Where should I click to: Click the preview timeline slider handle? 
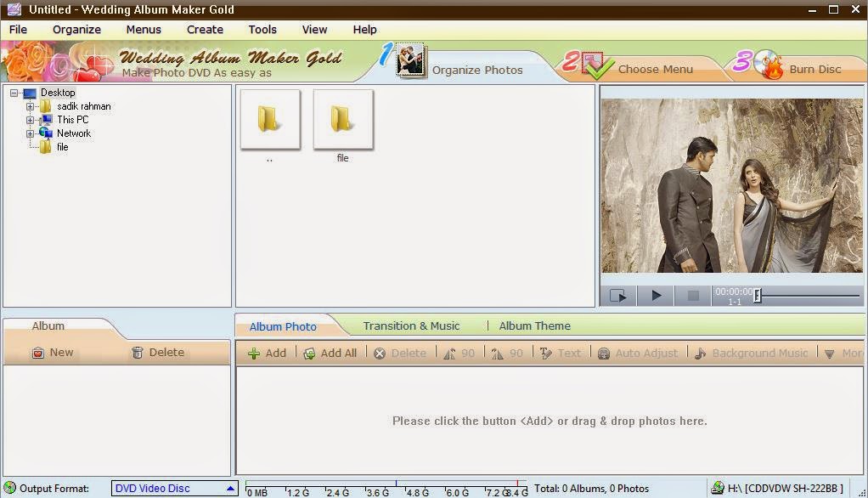coord(758,295)
